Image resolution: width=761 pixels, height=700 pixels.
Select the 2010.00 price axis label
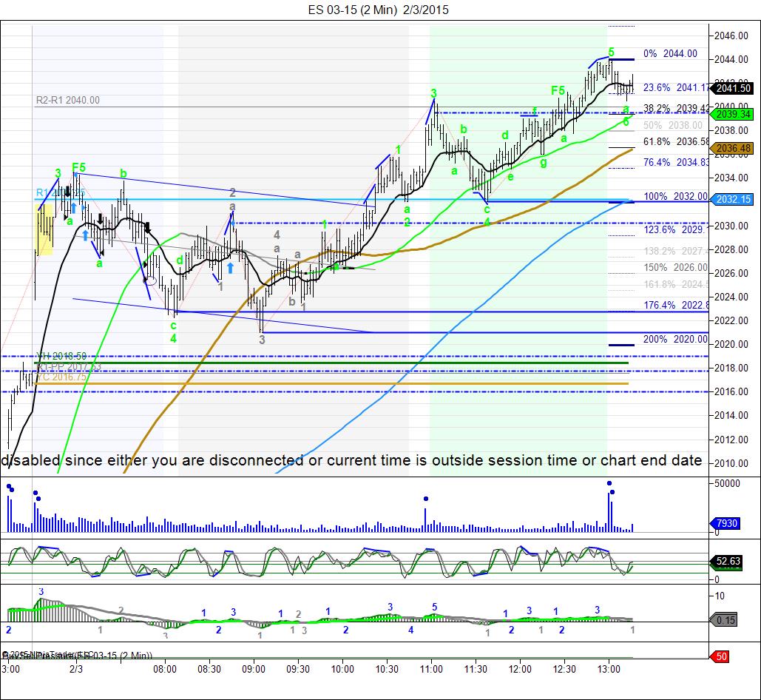731,464
